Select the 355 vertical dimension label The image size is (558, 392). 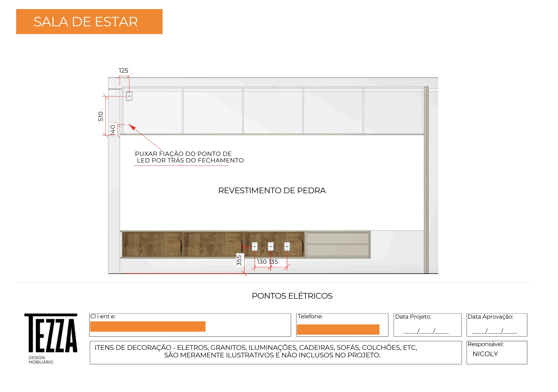click(239, 260)
